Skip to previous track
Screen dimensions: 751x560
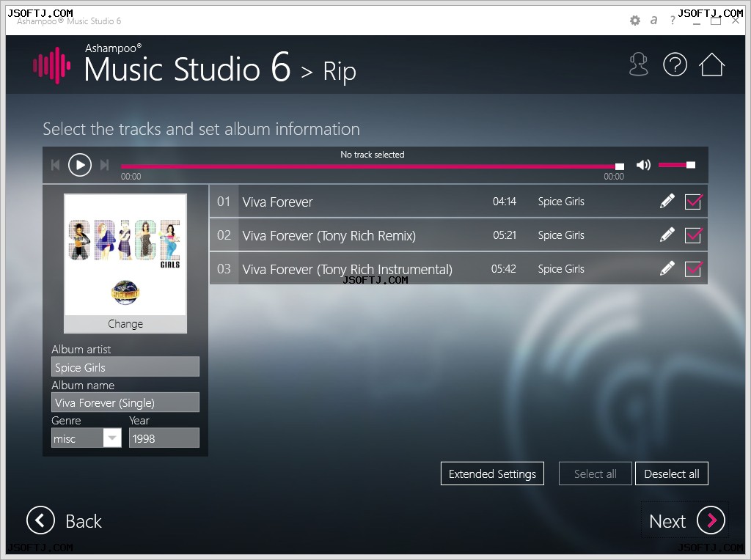(56, 165)
